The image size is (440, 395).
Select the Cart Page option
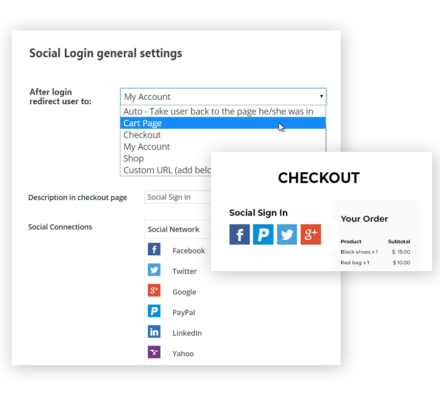pos(223,123)
